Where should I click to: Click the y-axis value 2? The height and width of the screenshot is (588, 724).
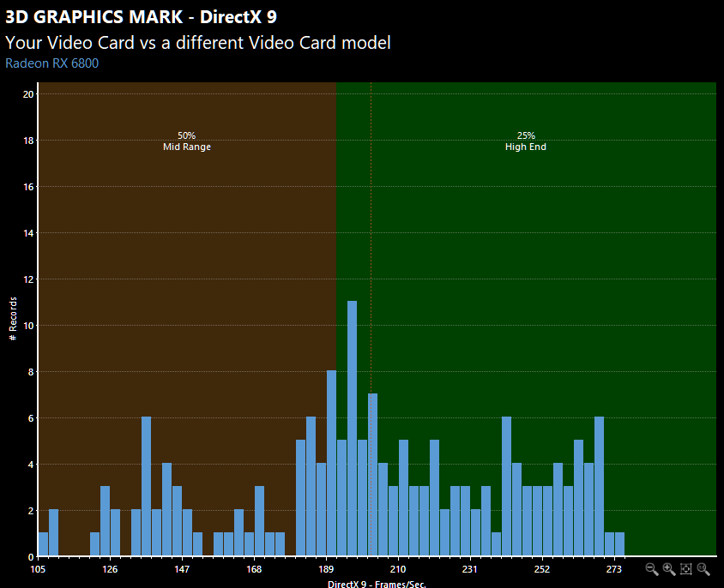click(31, 511)
